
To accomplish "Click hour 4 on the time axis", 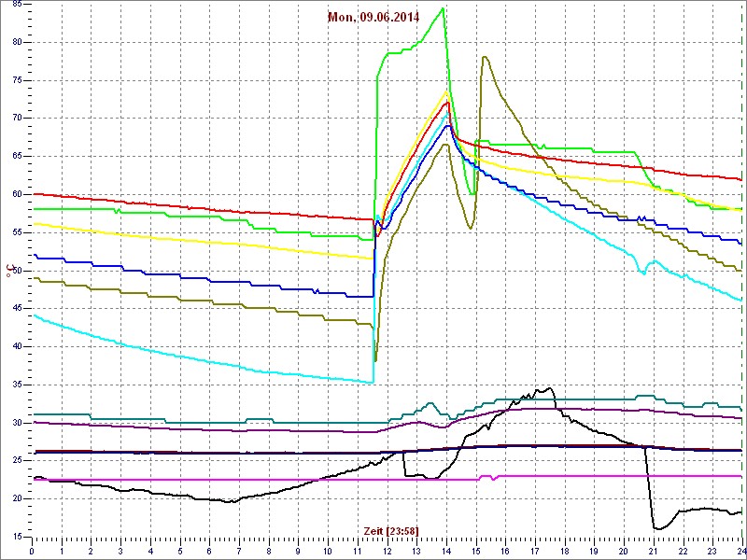I will [150, 551].
